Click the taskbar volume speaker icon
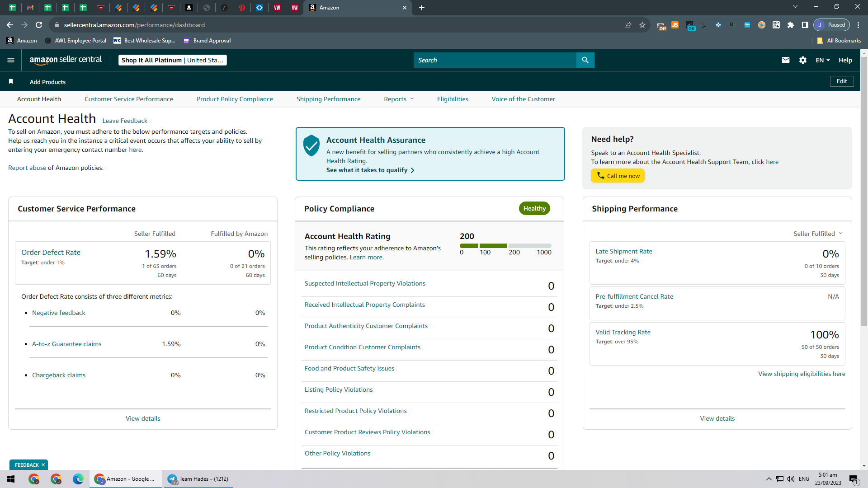 (x=791, y=479)
